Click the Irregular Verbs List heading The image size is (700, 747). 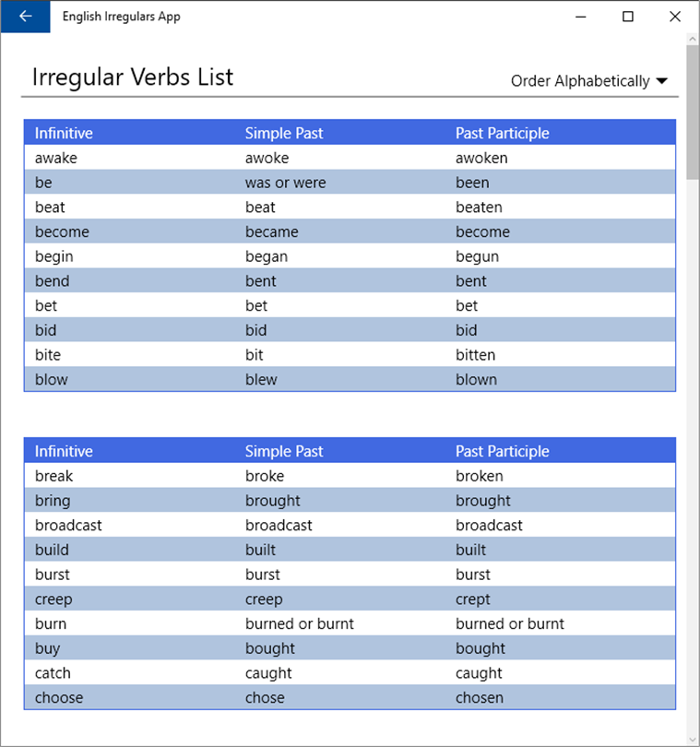(133, 77)
